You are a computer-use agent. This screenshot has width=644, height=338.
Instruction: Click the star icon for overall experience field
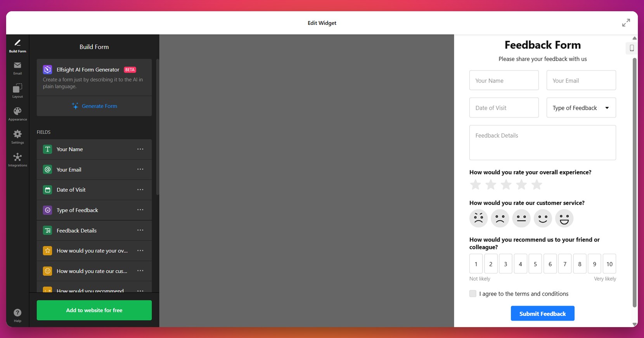[x=47, y=251]
